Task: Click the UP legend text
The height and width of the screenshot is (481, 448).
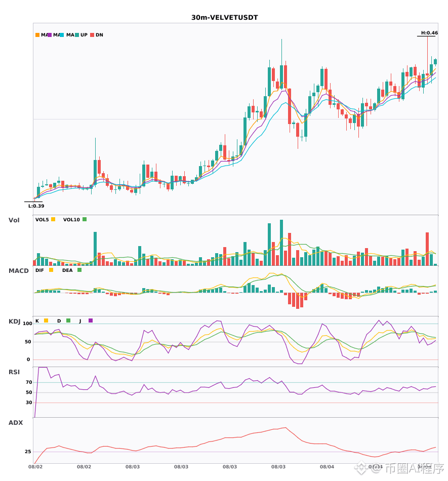Action: point(84,35)
